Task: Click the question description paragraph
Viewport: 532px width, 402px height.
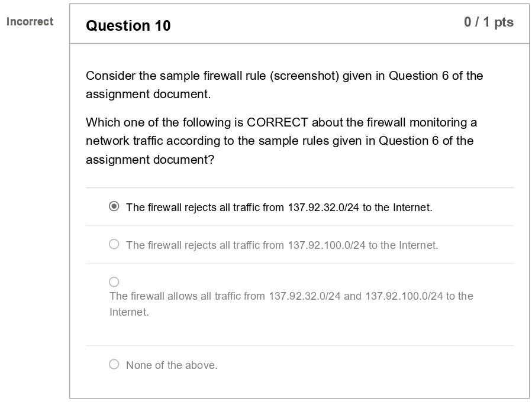Action: 284,85
